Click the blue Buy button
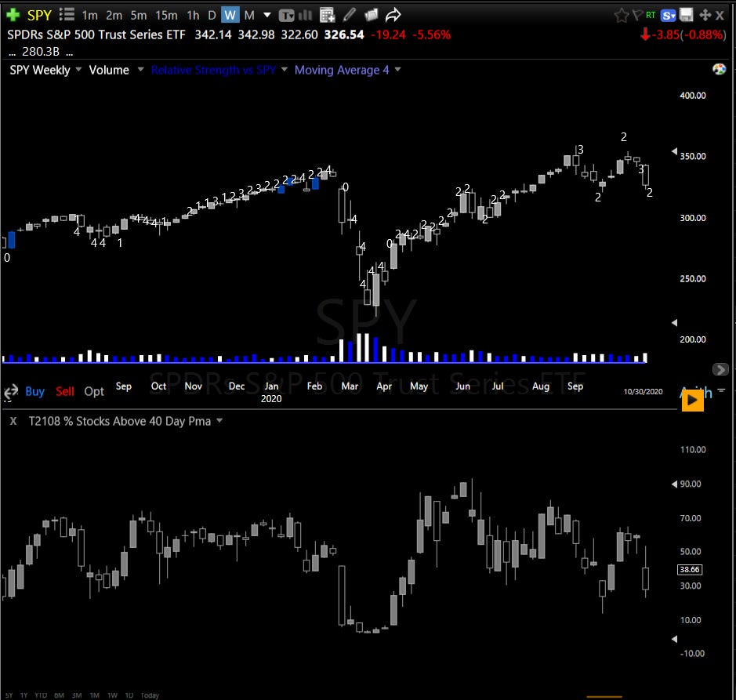Screen dimensions: 736x700 (x=34, y=392)
